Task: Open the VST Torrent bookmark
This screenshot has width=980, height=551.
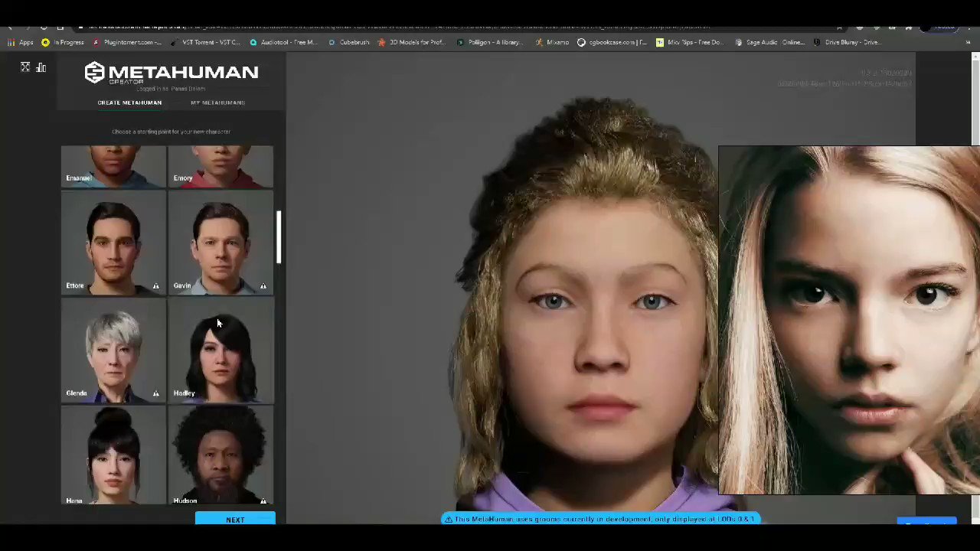Action: [x=205, y=42]
